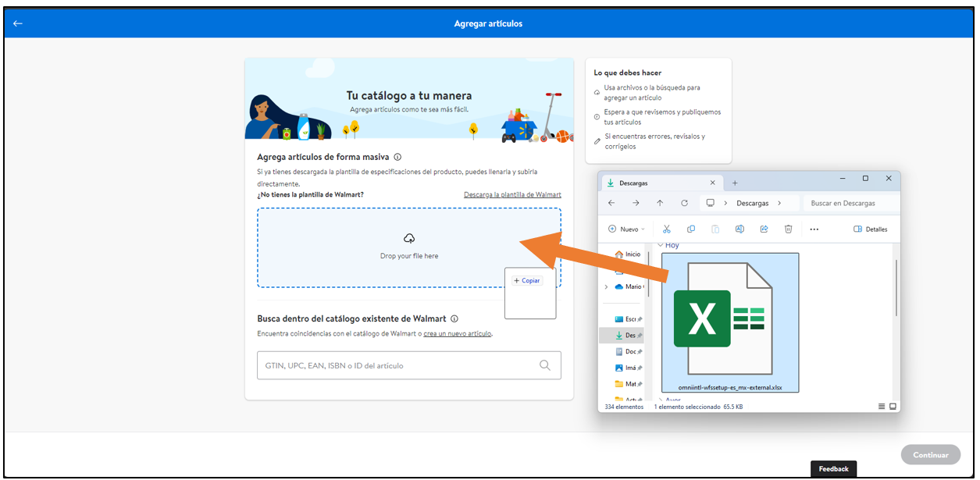Select the omniintl-wfssetup-es_mx-external.xlsx file
This screenshot has width=980, height=480.
730,322
